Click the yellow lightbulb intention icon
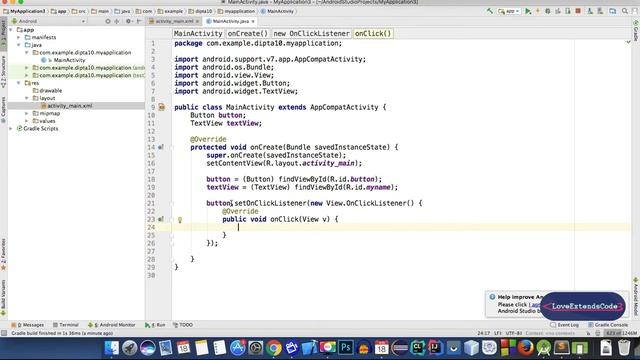This screenshot has height=360, width=640. coord(180,220)
